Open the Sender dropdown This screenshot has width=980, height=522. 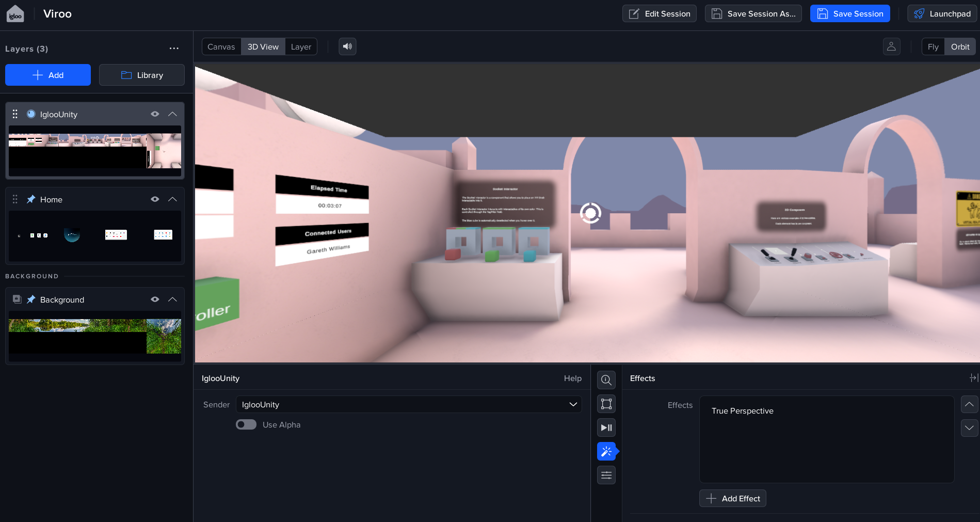click(409, 404)
